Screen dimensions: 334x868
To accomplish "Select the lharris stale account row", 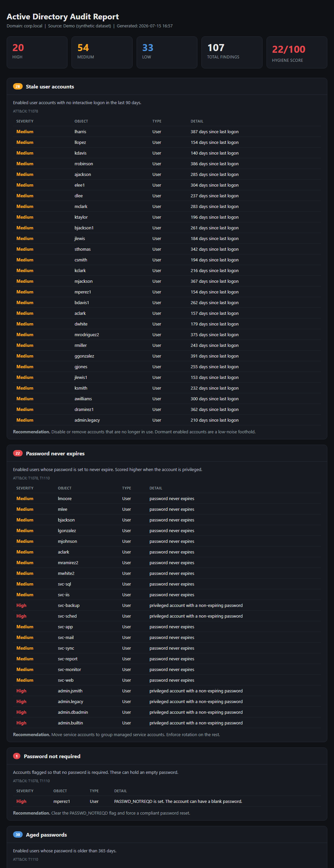I will click(167, 132).
